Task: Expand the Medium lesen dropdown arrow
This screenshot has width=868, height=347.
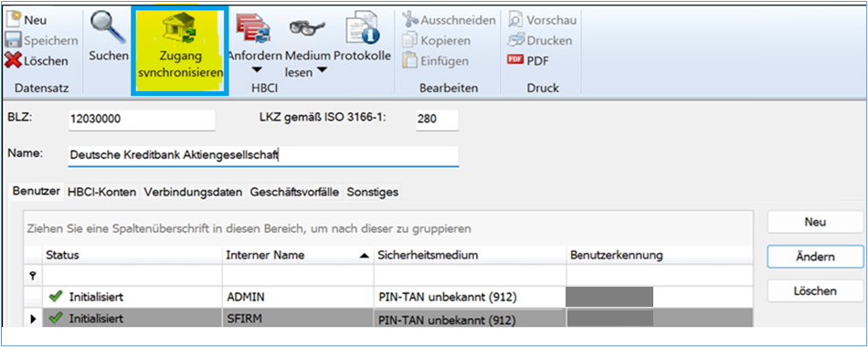Action: pyautogui.click(x=322, y=71)
